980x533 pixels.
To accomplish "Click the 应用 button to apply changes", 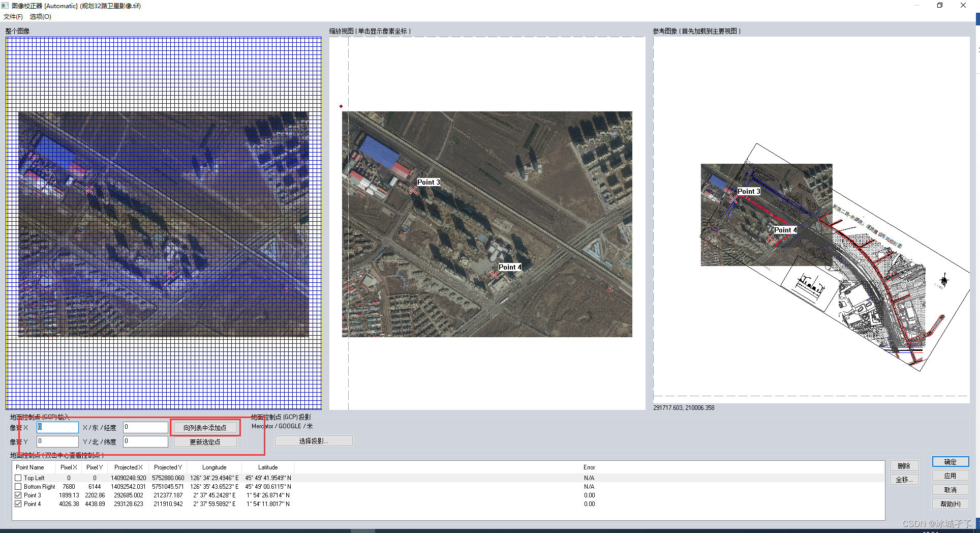I will click(x=950, y=476).
